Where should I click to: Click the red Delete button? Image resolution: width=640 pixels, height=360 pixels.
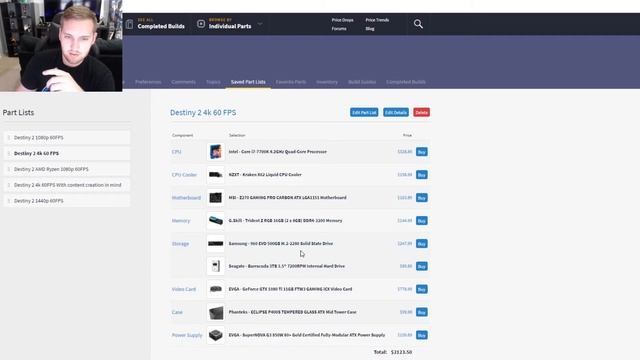point(422,112)
